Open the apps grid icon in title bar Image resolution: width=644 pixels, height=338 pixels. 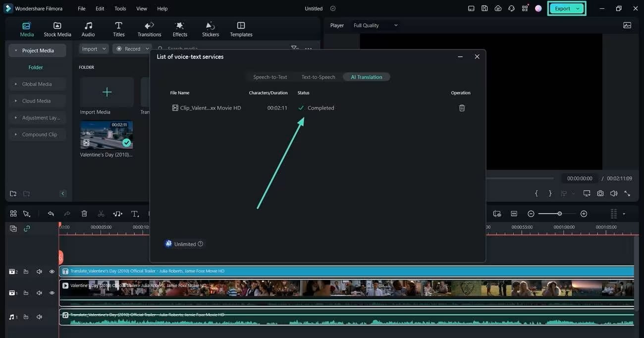[525, 8]
